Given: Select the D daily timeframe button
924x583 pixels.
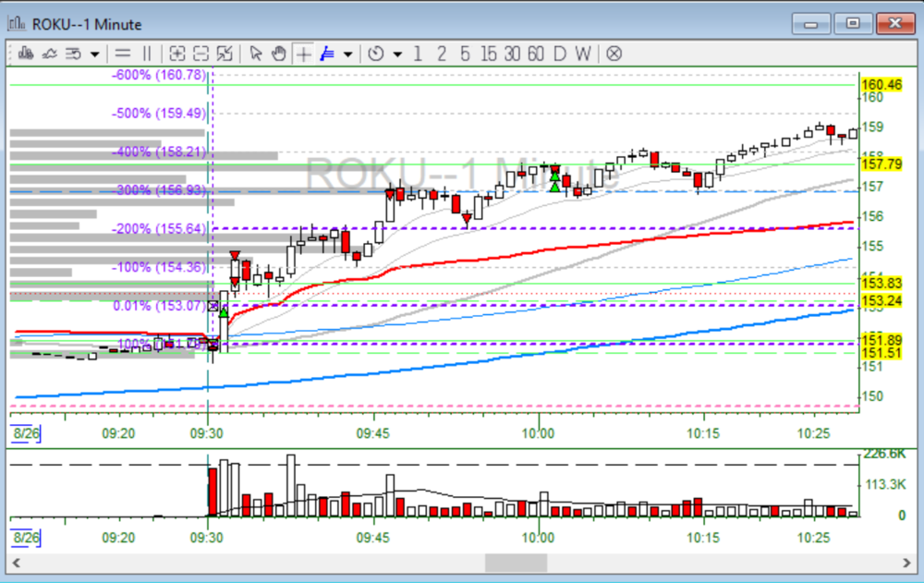Looking at the screenshot, I should 559,54.
